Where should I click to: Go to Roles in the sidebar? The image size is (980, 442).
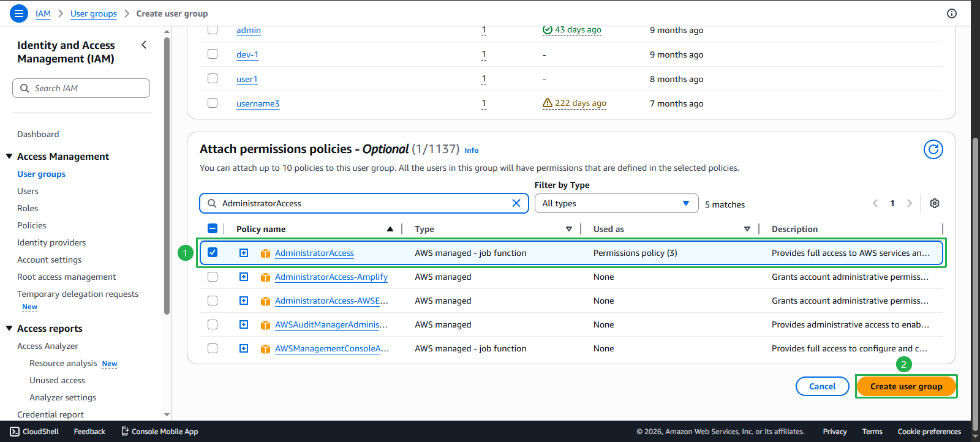[28, 208]
